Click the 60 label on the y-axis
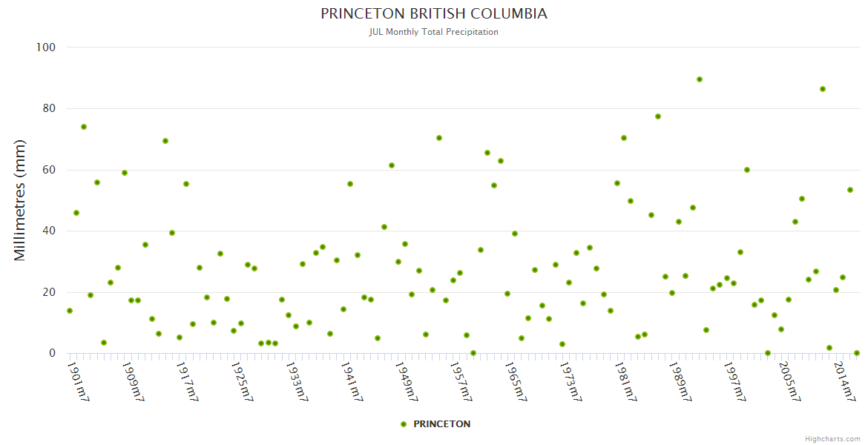868x445 pixels. pyautogui.click(x=49, y=170)
